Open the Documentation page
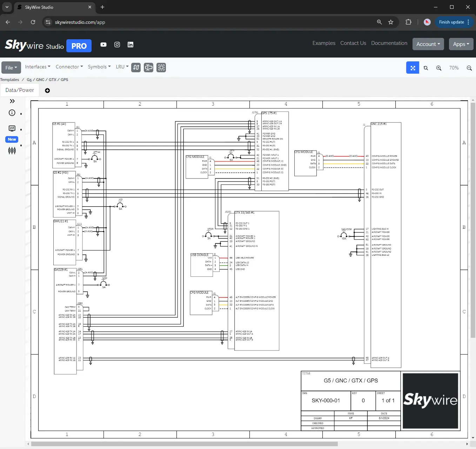 tap(389, 43)
